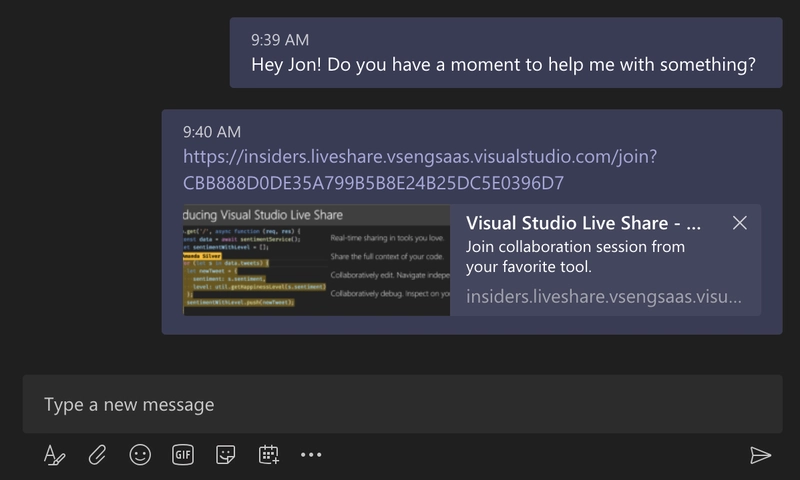Screen dimensions: 800x480
Task: Click the 9:40 AM timestamp
Action: [212, 132]
